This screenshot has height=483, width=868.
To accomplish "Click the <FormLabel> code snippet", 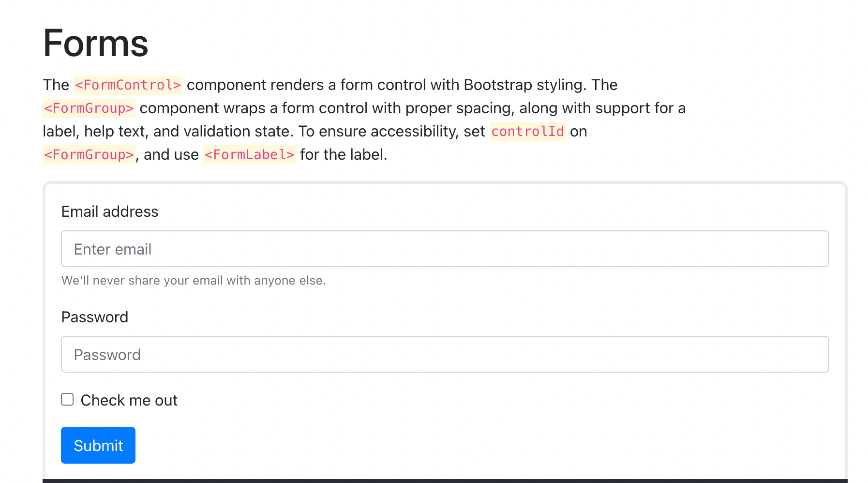I will pyautogui.click(x=249, y=155).
